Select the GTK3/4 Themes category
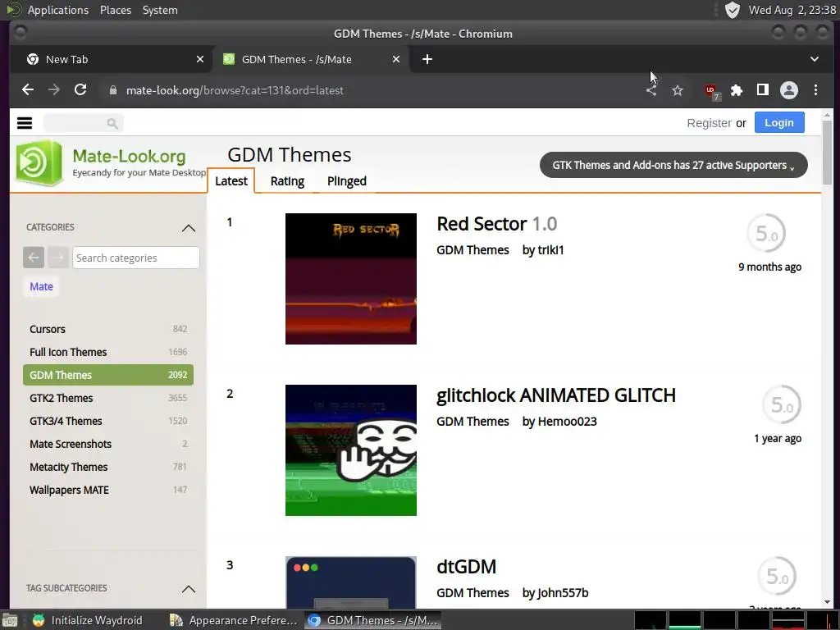 coord(107,421)
